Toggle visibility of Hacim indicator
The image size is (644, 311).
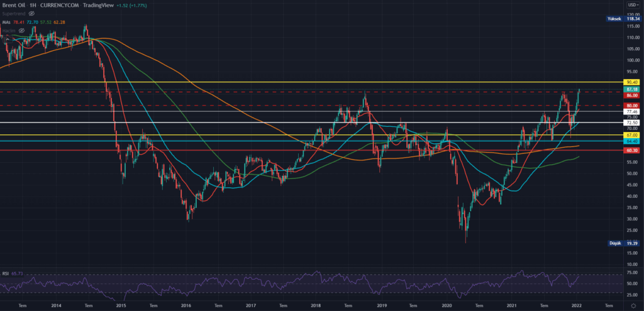20,30
